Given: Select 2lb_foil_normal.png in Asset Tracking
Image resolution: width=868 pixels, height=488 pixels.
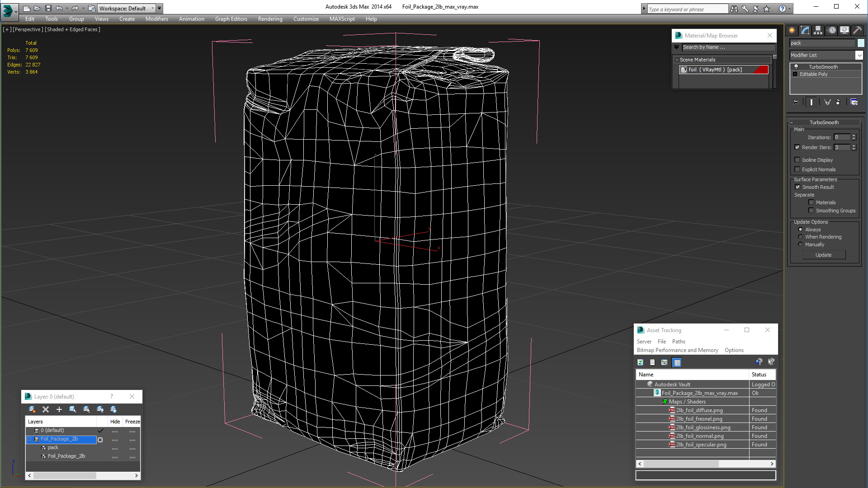Looking at the screenshot, I should coord(699,436).
